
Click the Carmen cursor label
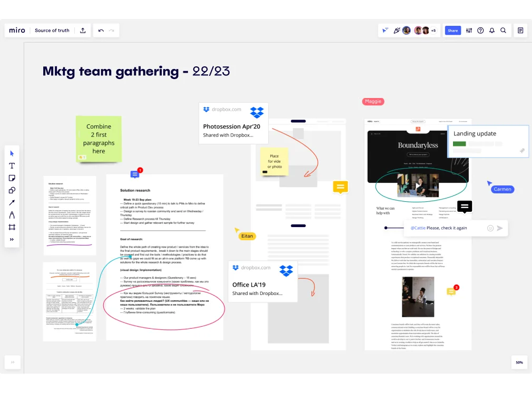[502, 189]
